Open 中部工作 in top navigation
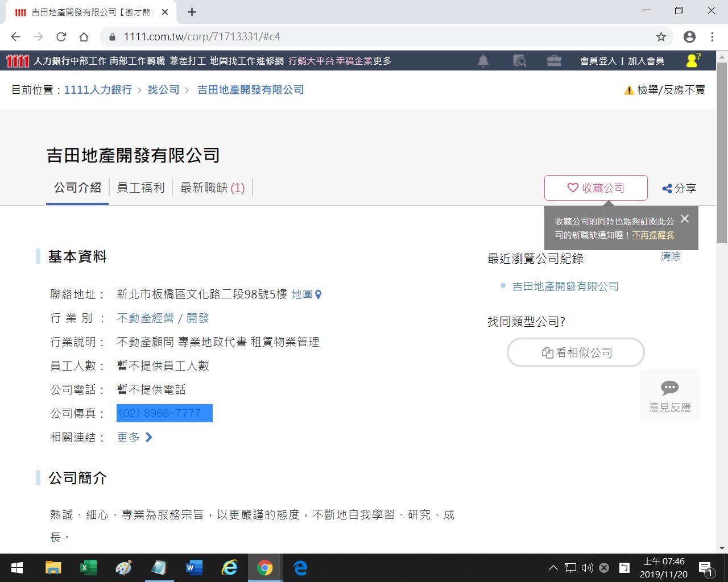Viewport: 728px width, 582px height. pos(88,61)
